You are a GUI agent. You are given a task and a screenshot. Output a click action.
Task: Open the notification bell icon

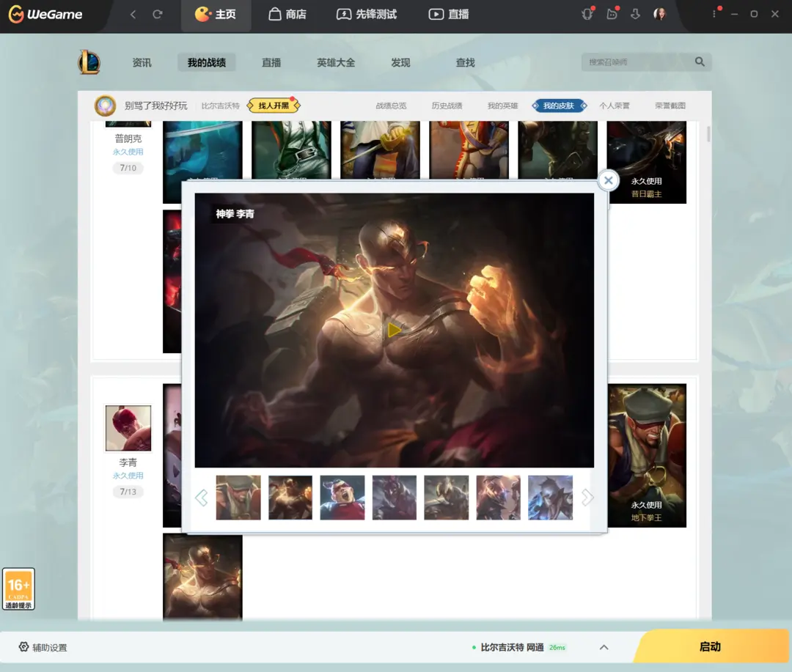587,14
